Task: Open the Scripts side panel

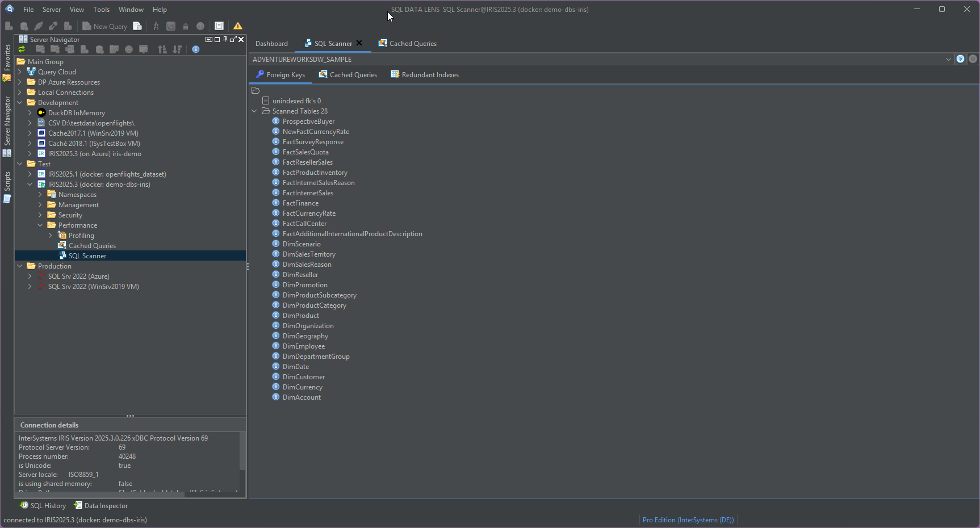Action: [7, 187]
